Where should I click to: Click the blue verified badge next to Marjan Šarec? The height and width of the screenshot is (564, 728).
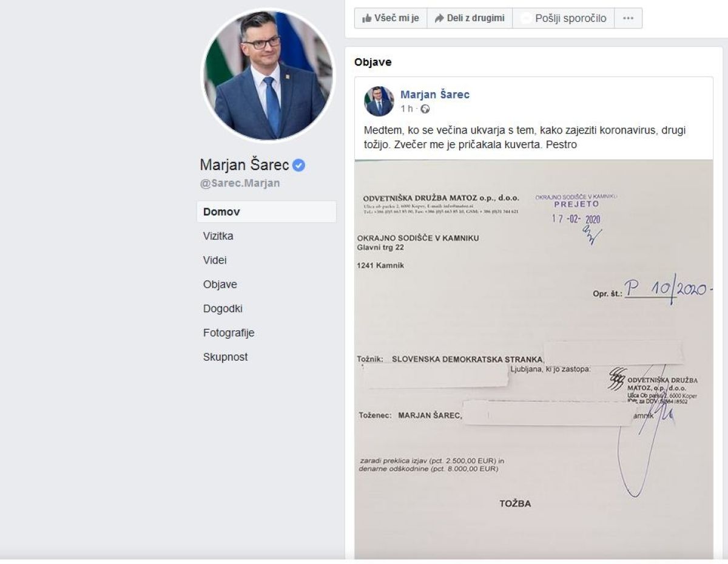[x=298, y=165]
